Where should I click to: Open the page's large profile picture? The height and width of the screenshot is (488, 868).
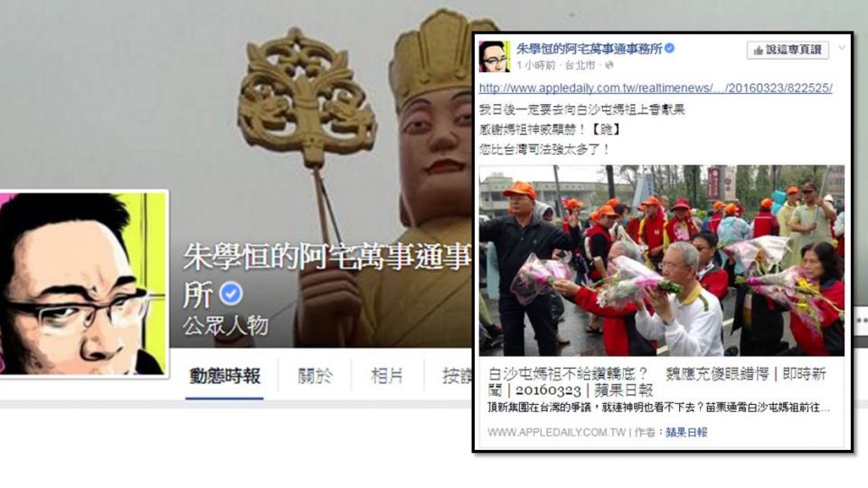(83, 283)
